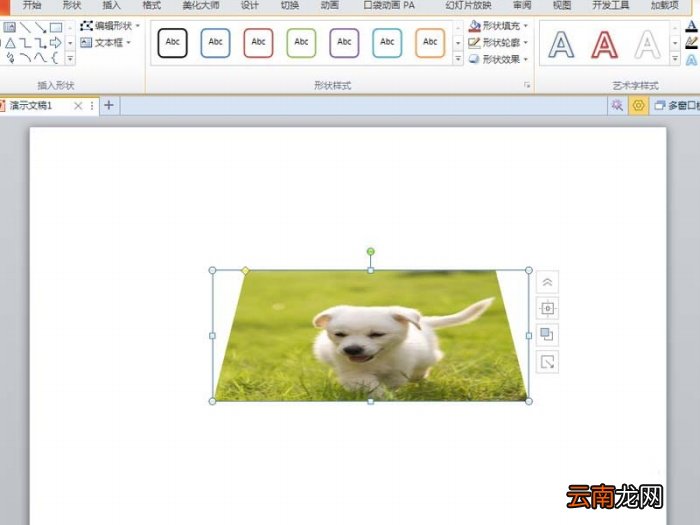Click the text outline pen icon
Image resolution: width=700 pixels, height=525 pixels.
pos(691,43)
